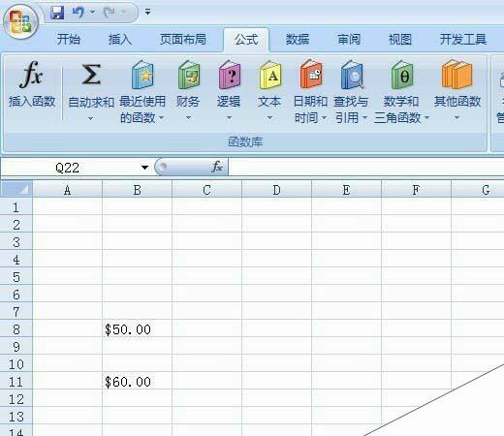
Task: Open the undo history dropdown arrow
Action: (92, 13)
